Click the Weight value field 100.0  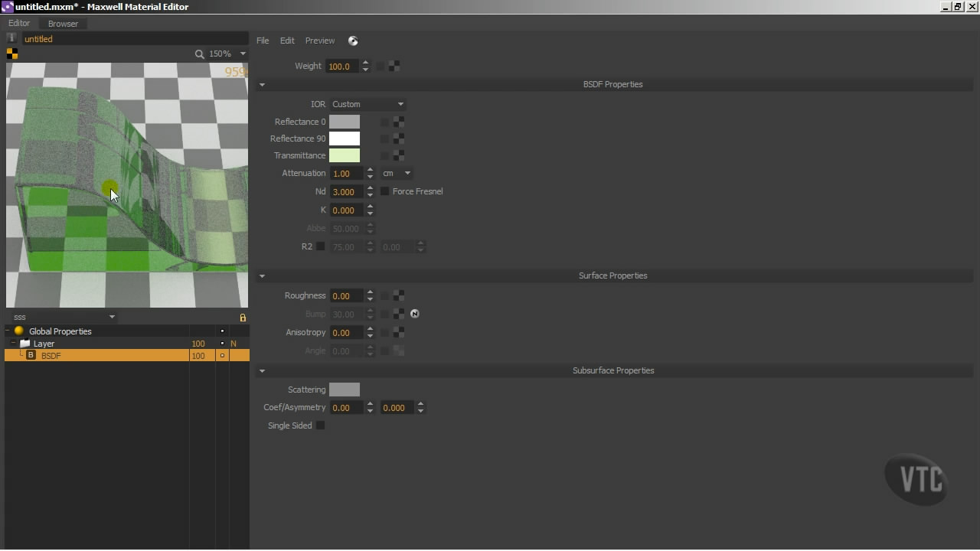click(343, 67)
